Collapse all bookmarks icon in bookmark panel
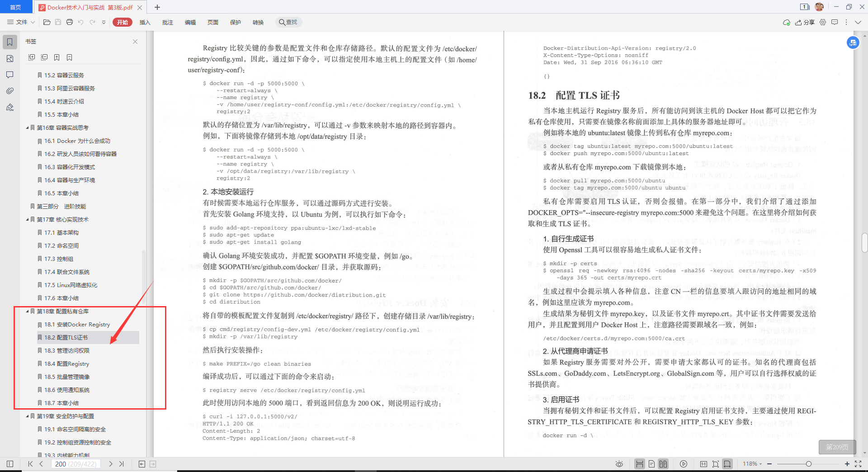The image size is (868, 472). [44, 57]
